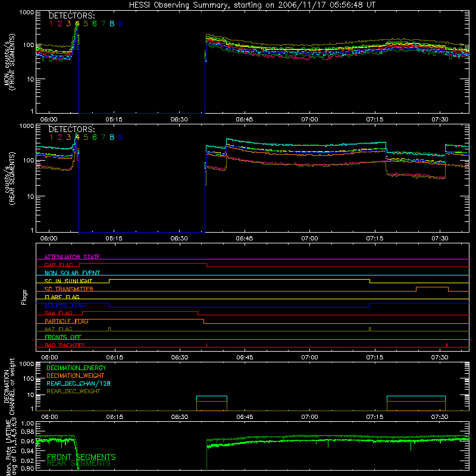Click the 07:15 tick under the Flags panel
476x476 pixels.
point(375,358)
